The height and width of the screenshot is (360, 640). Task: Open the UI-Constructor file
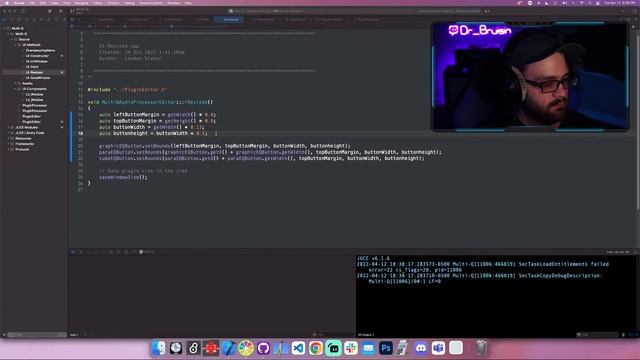tap(37, 56)
